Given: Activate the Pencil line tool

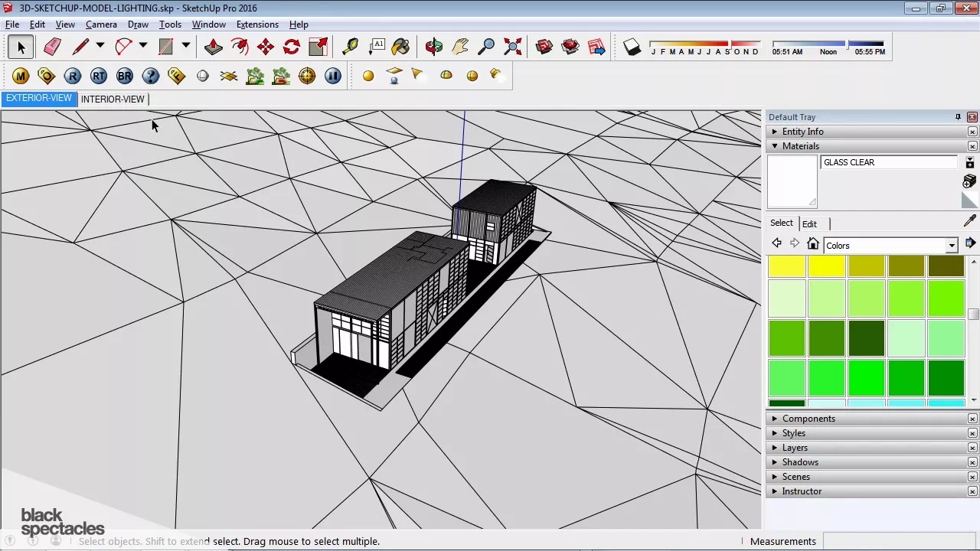Looking at the screenshot, I should pyautogui.click(x=80, y=47).
